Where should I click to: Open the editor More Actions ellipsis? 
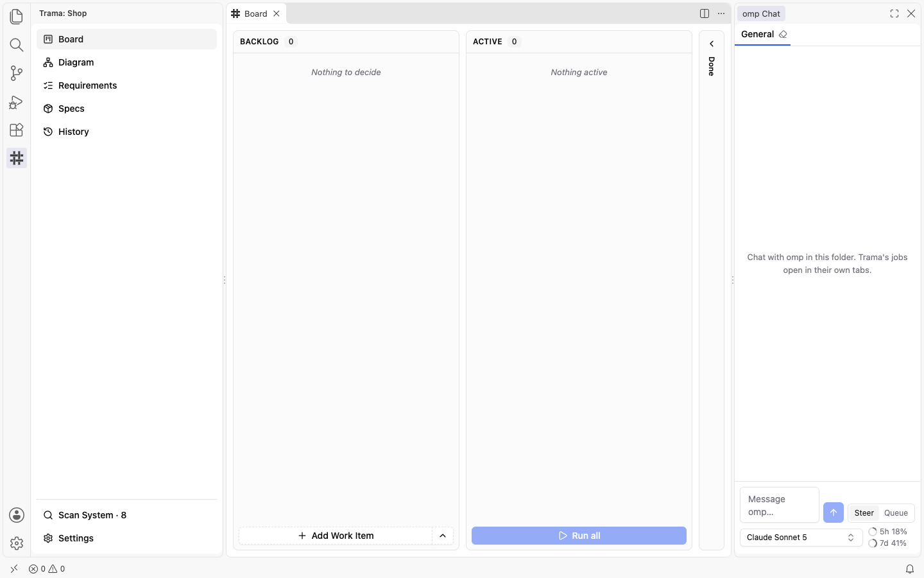721,13
